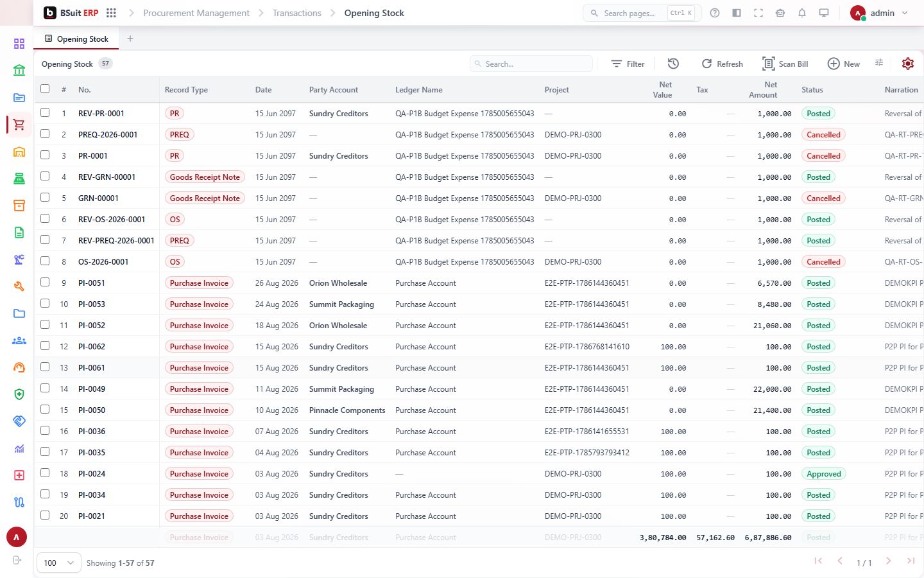The height and width of the screenshot is (578, 924).
Task: Open the shield icon in sidebar
Action: (x=19, y=394)
